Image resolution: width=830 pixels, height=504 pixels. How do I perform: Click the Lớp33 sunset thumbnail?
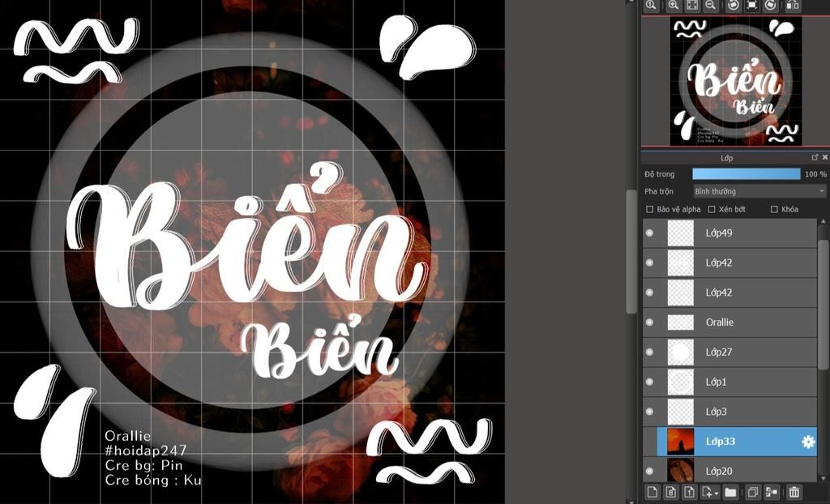(681, 442)
